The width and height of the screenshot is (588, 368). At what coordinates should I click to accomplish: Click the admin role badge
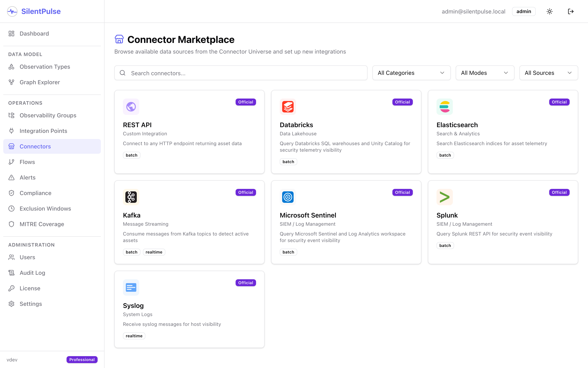(x=524, y=11)
